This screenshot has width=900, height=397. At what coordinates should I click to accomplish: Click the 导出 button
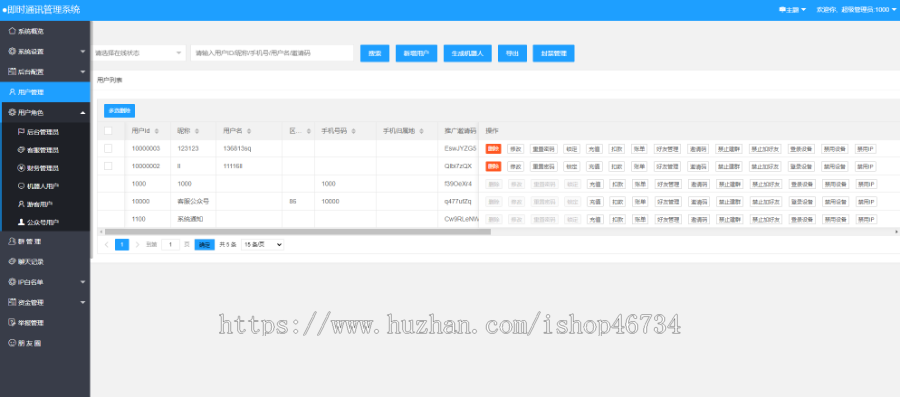[512, 53]
